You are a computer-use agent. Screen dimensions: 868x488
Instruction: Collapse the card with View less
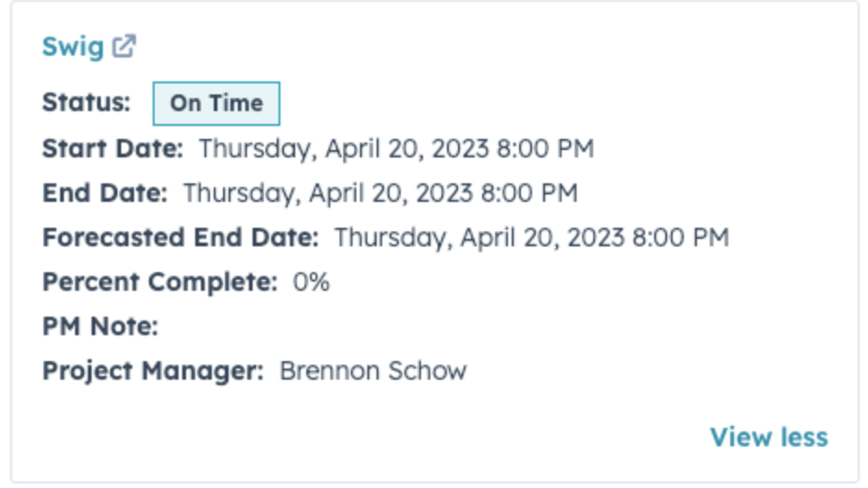tap(768, 437)
